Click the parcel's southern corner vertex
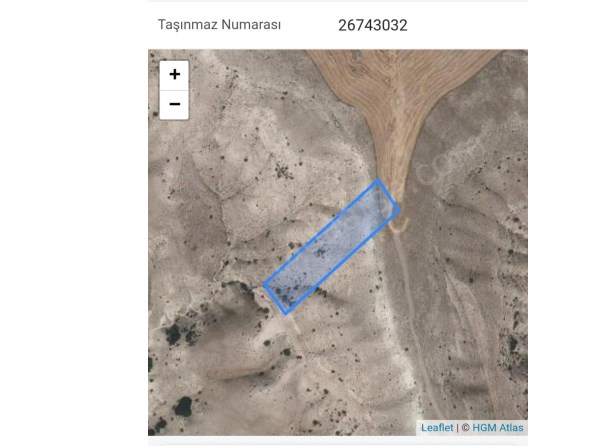Screen dimensions: 594x446 tap(286, 313)
